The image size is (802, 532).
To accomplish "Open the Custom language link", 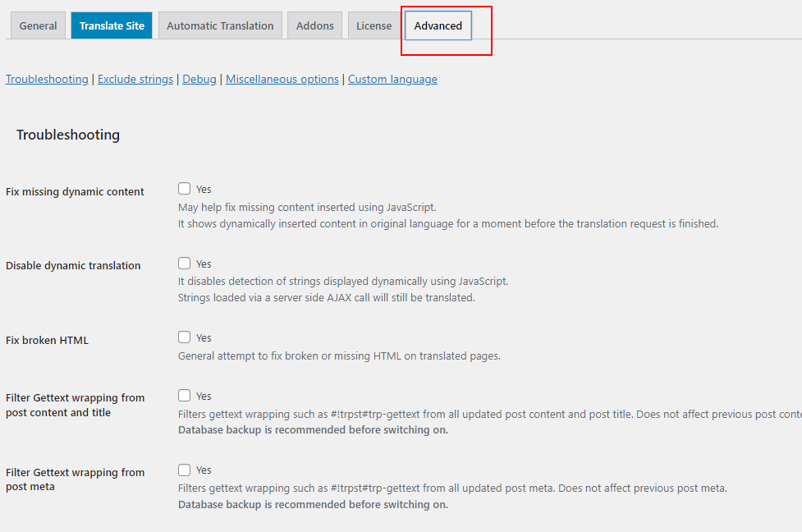I will (x=392, y=80).
